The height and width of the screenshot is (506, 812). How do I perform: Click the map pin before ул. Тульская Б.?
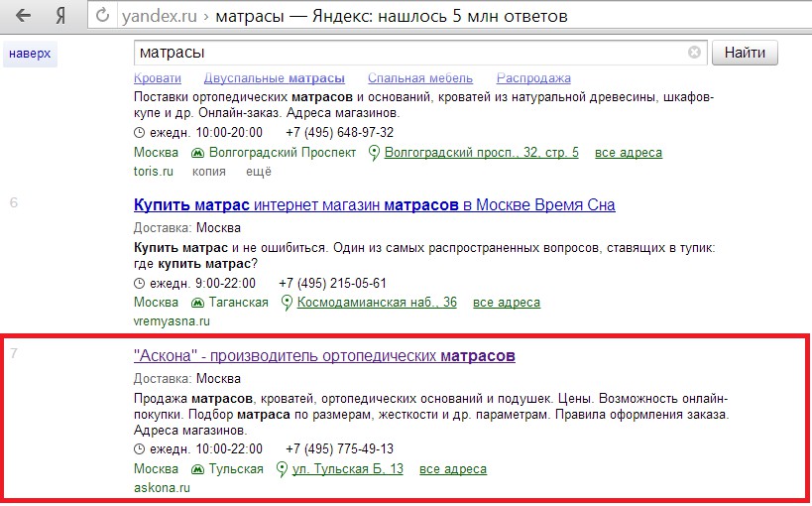click(282, 469)
